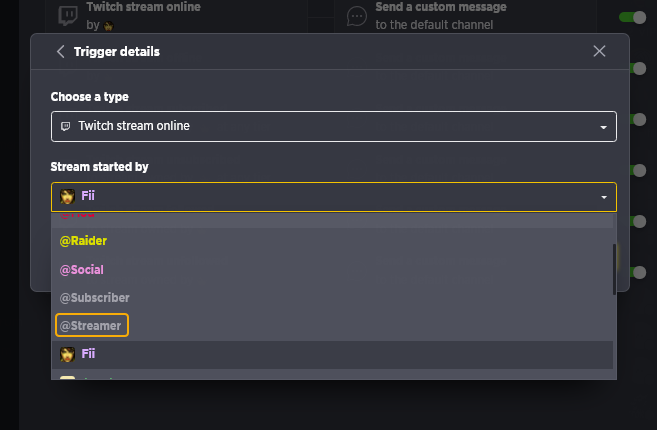Click the 'Send a custom message' text
The height and width of the screenshot is (430, 657).
[x=441, y=7]
